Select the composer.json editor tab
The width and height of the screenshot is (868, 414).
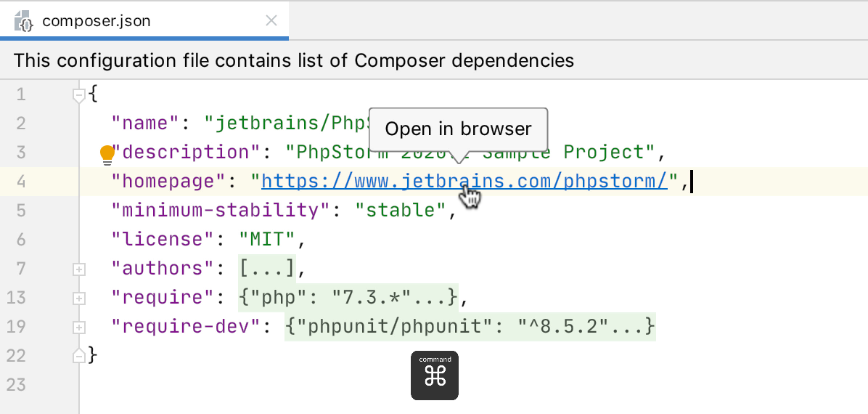(x=144, y=21)
